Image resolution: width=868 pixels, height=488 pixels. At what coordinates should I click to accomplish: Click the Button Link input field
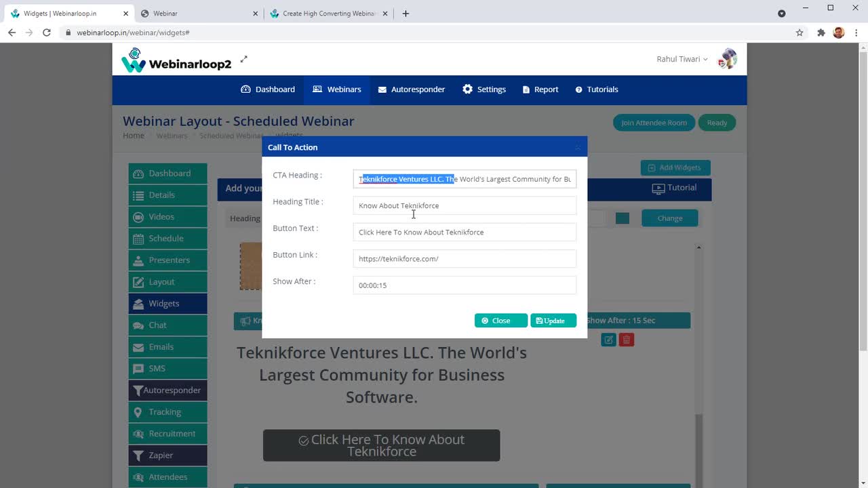465,258
